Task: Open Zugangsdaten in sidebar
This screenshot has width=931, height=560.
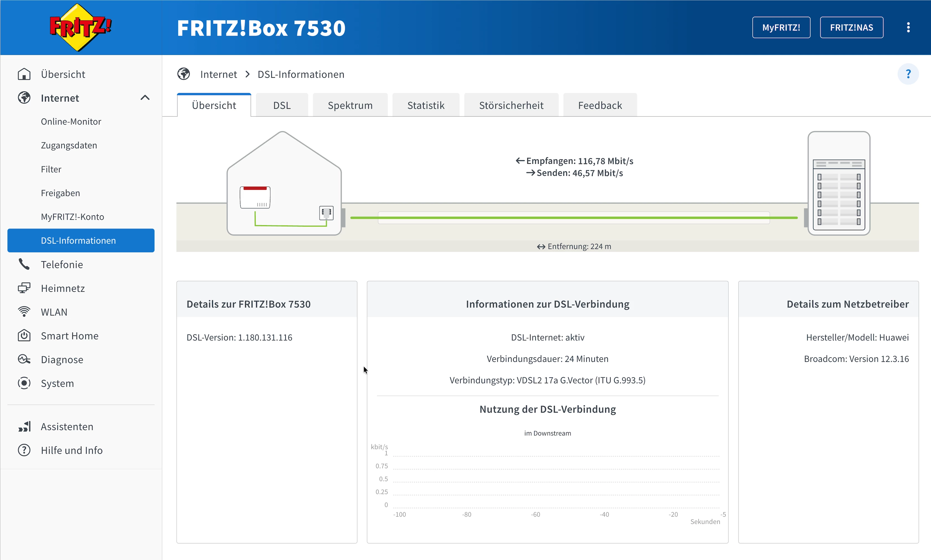Action: pyautogui.click(x=69, y=145)
